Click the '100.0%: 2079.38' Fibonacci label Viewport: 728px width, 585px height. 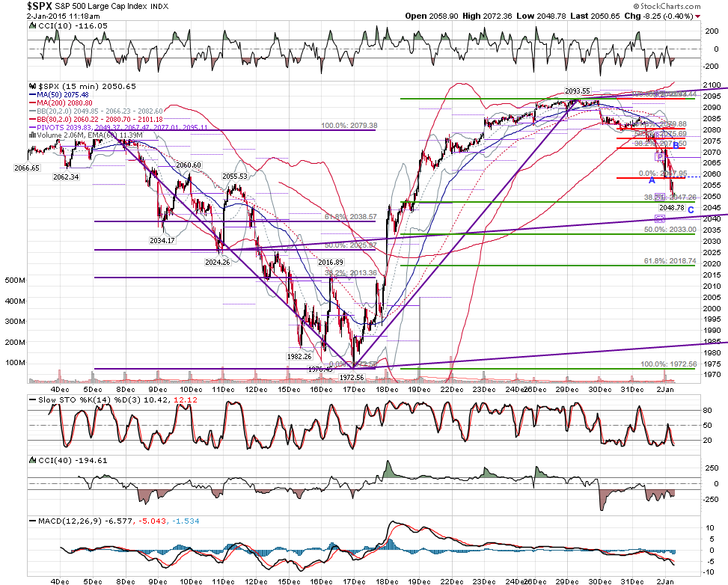pyautogui.click(x=349, y=126)
